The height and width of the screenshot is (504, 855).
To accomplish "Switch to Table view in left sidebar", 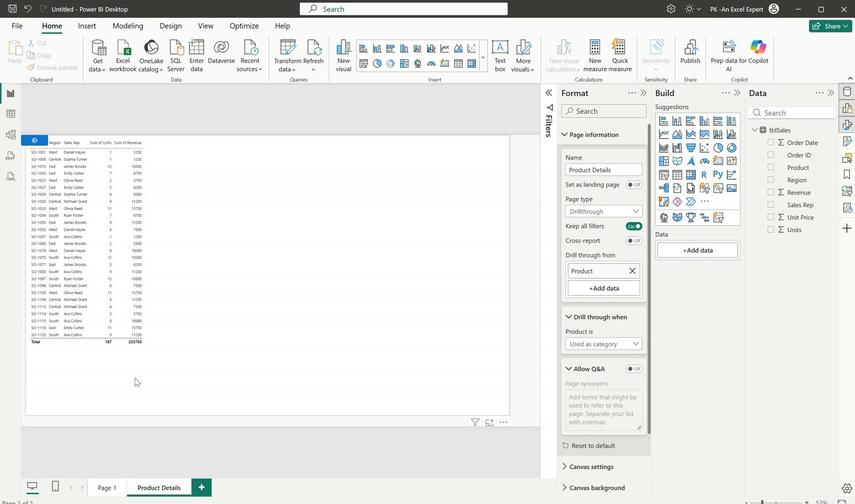I will 10,114.
